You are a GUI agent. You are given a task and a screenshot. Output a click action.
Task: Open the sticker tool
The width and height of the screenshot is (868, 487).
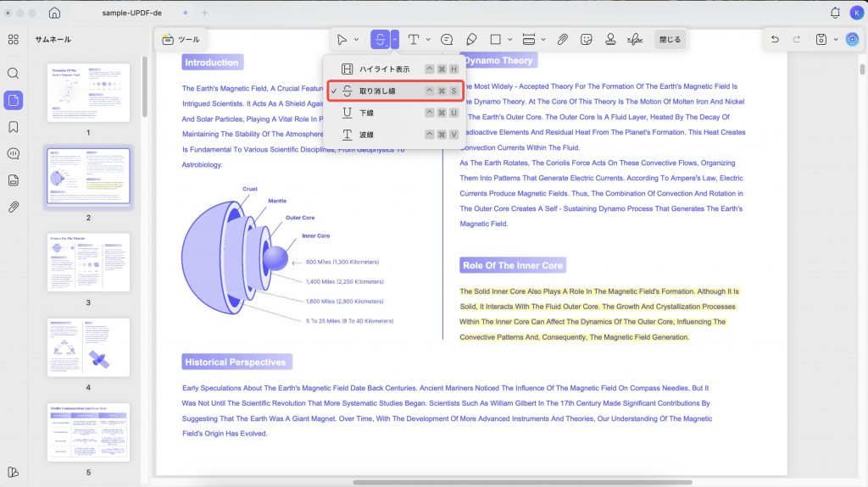587,39
